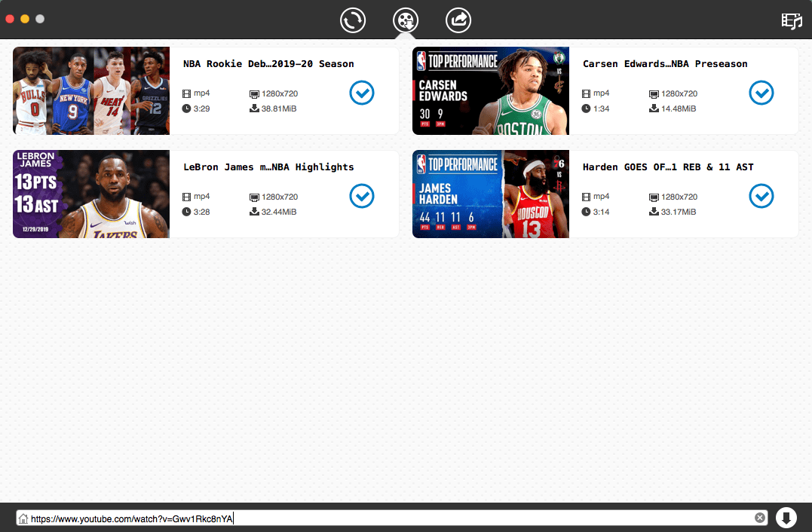This screenshot has width=812, height=532.
Task: Toggle checkmark for LeBron James m…NBA Highlights
Action: pyautogui.click(x=362, y=196)
